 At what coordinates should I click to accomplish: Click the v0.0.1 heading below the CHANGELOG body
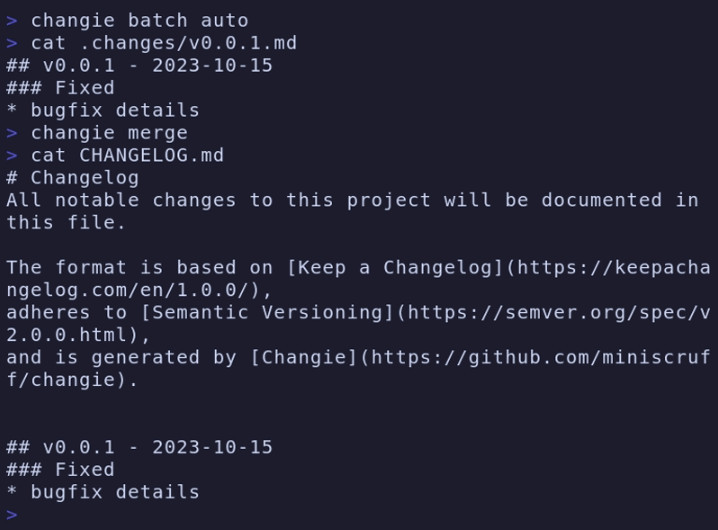click(139, 447)
